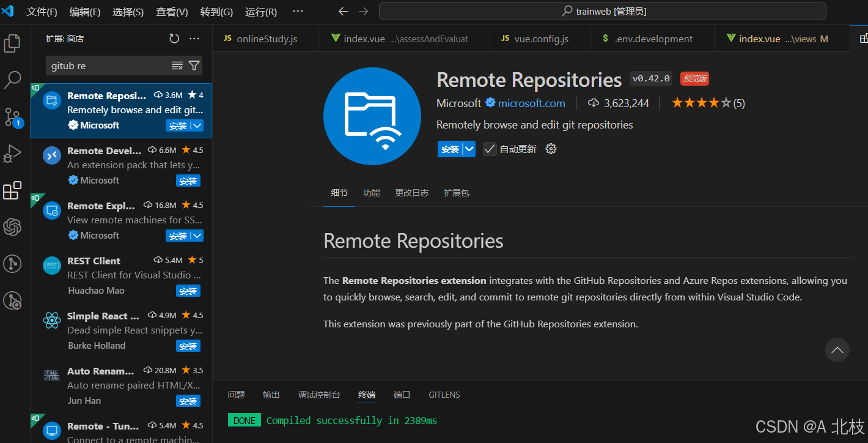Viewport: 868px width, 443px height.
Task: Switch to the 问题 panel tab
Action: coord(236,395)
